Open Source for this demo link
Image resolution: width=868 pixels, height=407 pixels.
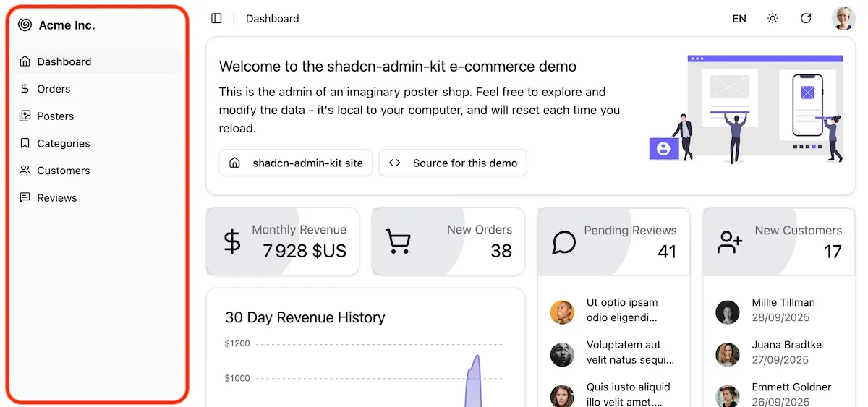point(453,163)
